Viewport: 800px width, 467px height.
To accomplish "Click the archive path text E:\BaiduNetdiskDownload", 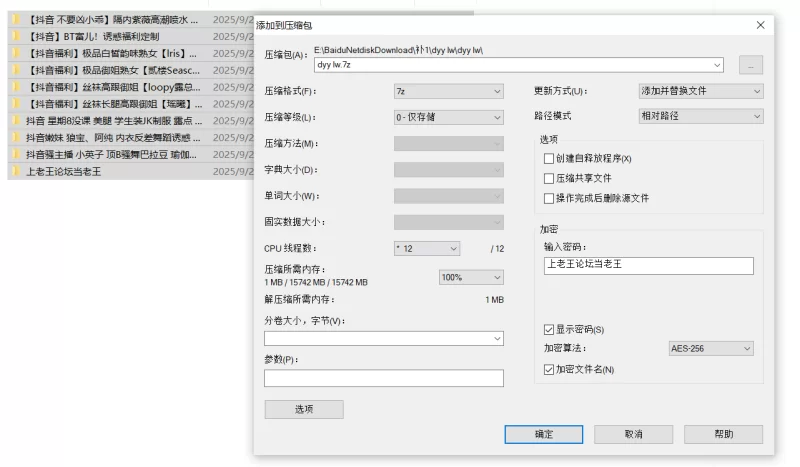I will (x=398, y=50).
